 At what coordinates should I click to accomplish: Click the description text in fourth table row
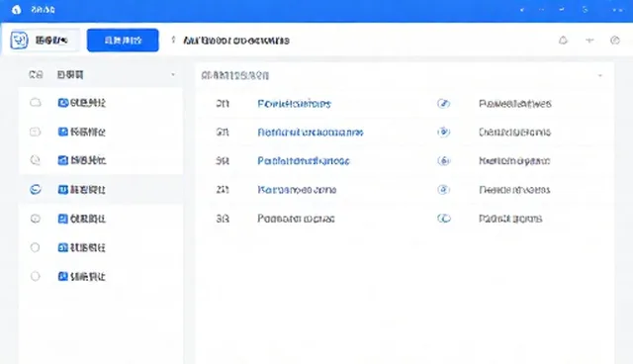(514, 190)
